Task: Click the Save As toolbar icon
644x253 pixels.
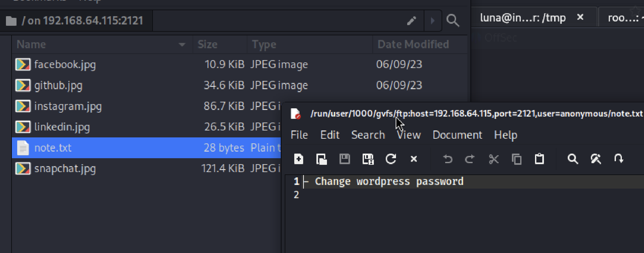Action: click(368, 159)
